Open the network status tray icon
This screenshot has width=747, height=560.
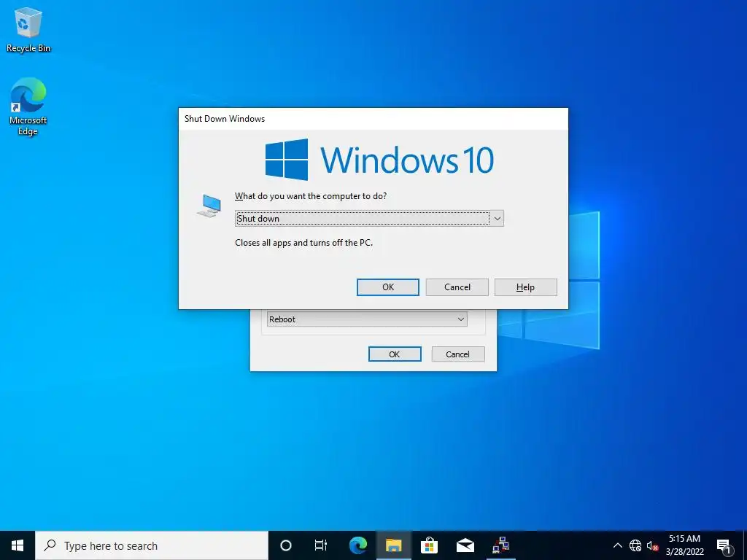coord(635,545)
